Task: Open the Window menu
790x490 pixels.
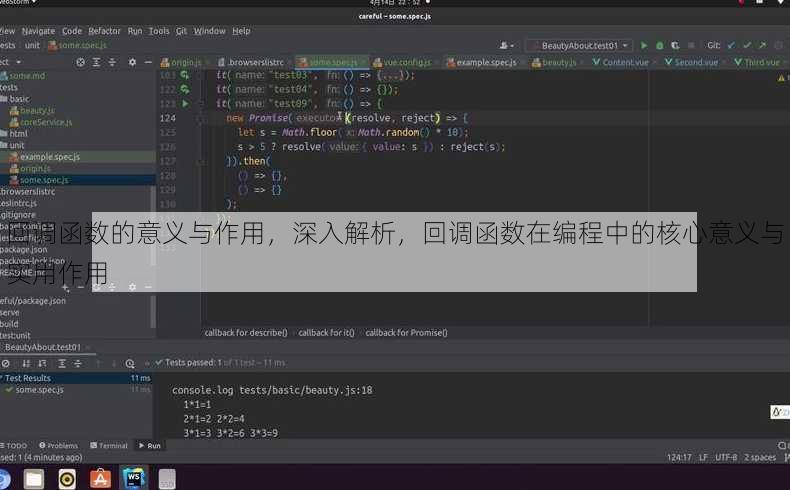Action: pos(210,31)
